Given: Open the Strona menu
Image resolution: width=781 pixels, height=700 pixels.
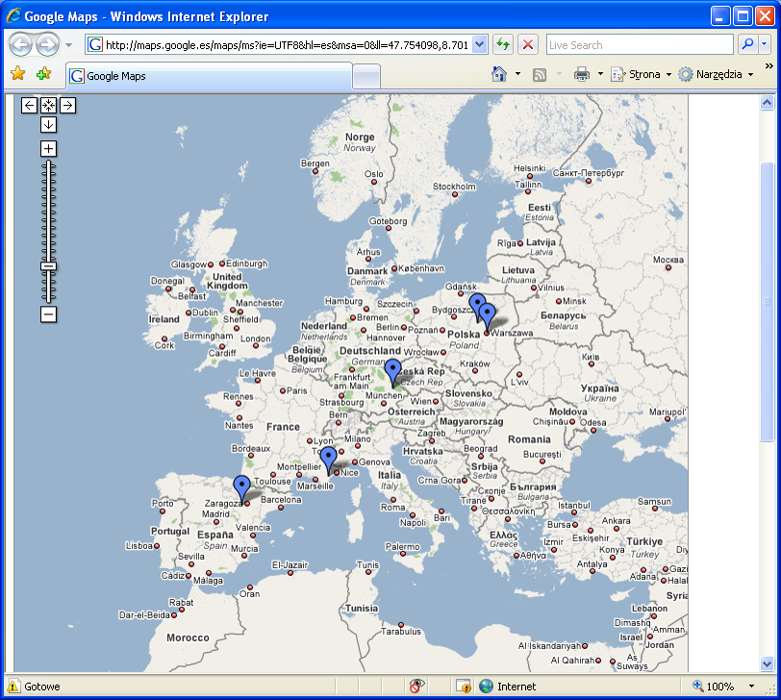Looking at the screenshot, I should coord(642,74).
